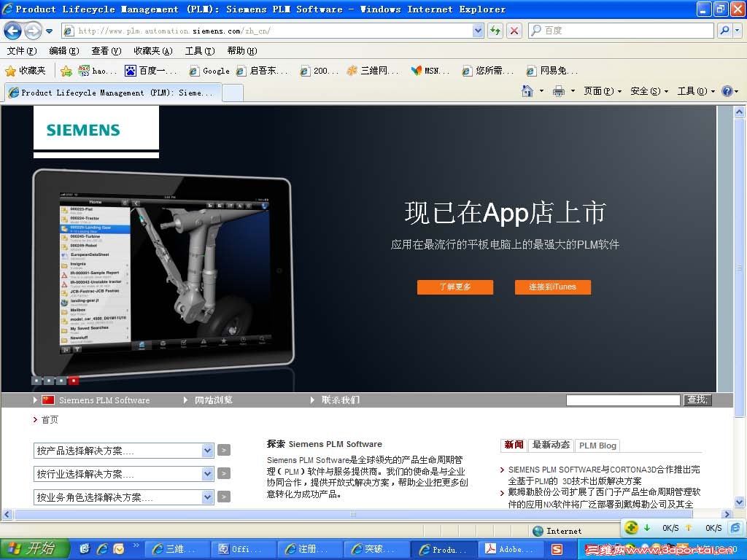The width and height of the screenshot is (747, 560).
Task: Click the empty new tab button
Action: coord(233,93)
